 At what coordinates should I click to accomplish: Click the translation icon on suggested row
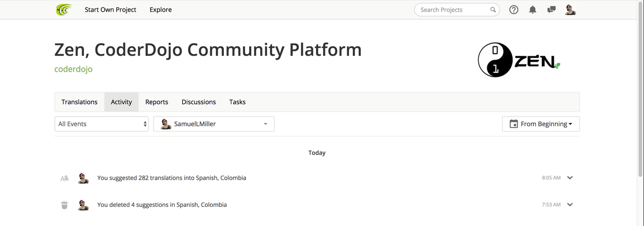pyautogui.click(x=64, y=178)
